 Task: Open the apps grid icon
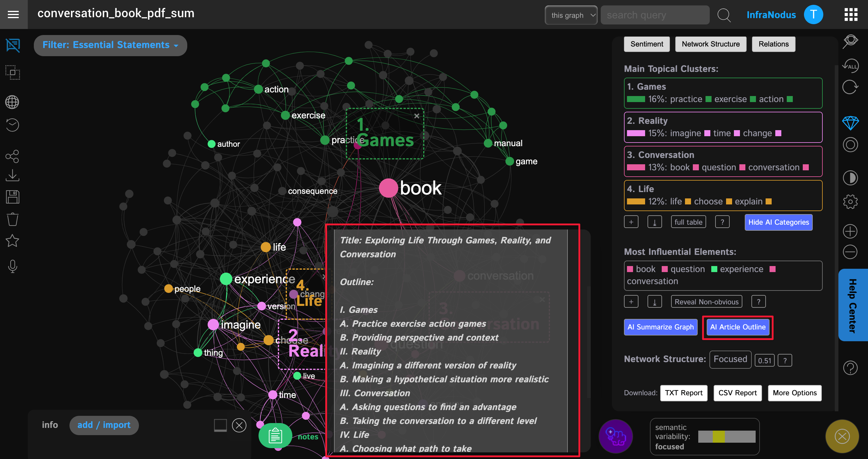tap(851, 14)
